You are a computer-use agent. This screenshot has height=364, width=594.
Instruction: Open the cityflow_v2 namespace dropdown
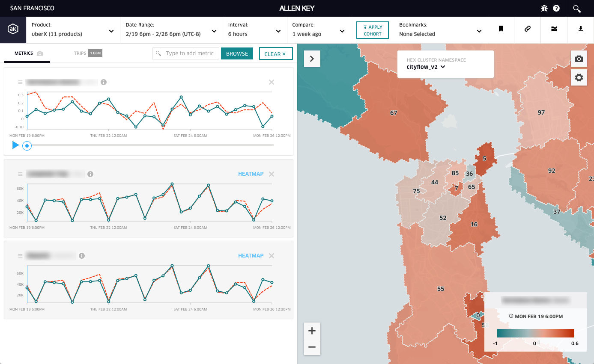pos(426,67)
